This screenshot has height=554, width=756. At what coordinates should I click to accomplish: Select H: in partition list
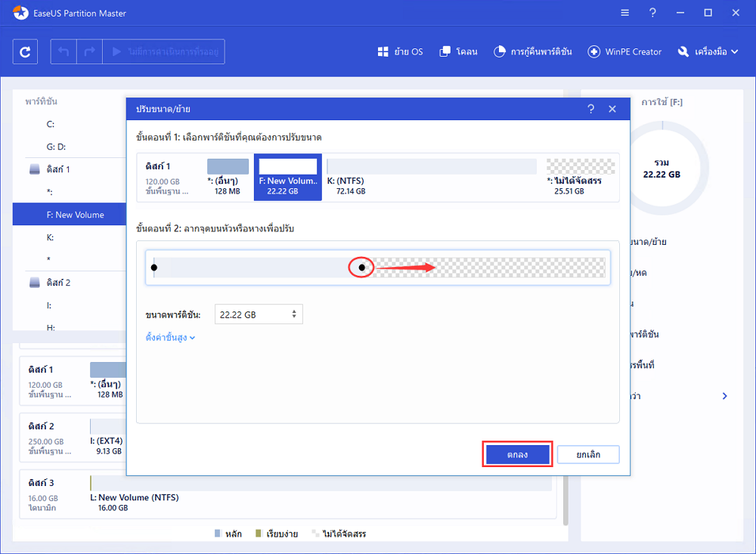coord(51,327)
